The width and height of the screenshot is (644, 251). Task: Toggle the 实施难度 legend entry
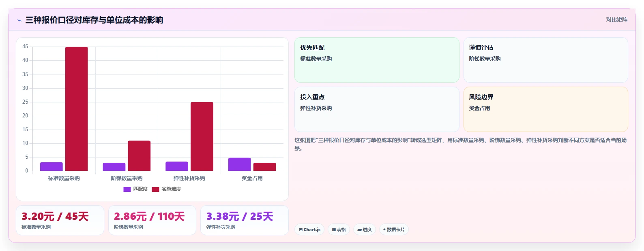click(166, 189)
